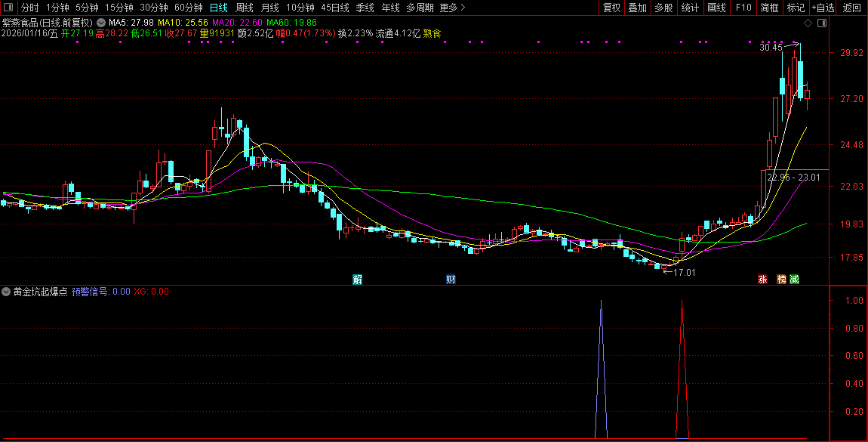The image size is (868, 442).
Task: Click the red 涨 marker icon
Action: 763,279
